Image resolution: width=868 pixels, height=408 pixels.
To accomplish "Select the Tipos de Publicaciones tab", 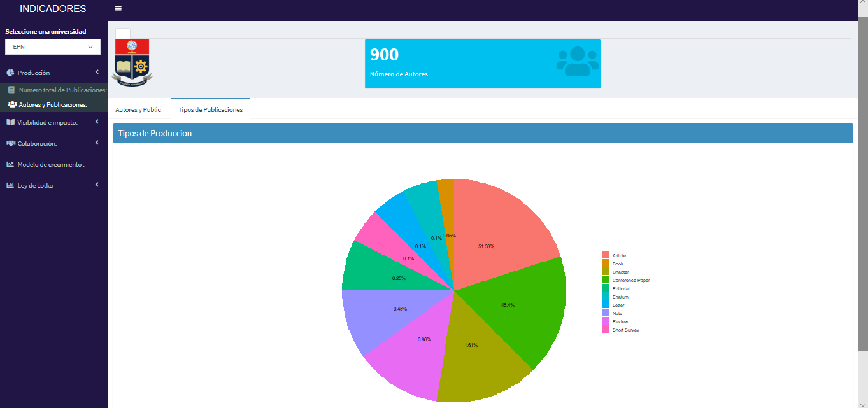I will (x=210, y=109).
